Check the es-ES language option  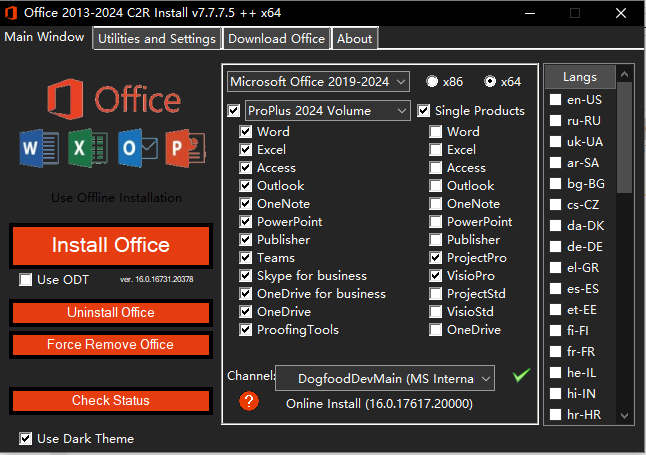(555, 288)
